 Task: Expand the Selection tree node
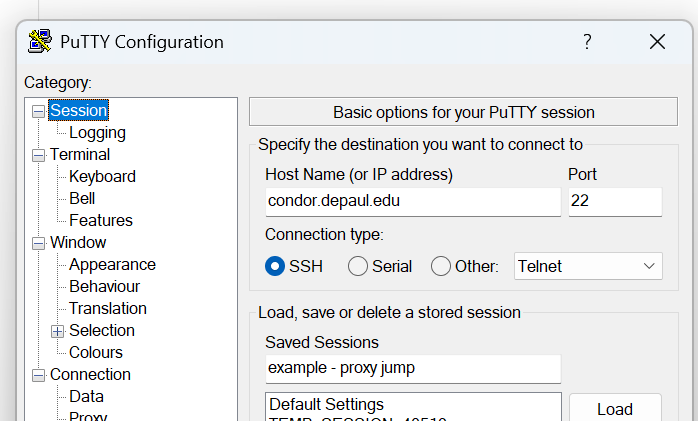(x=58, y=331)
